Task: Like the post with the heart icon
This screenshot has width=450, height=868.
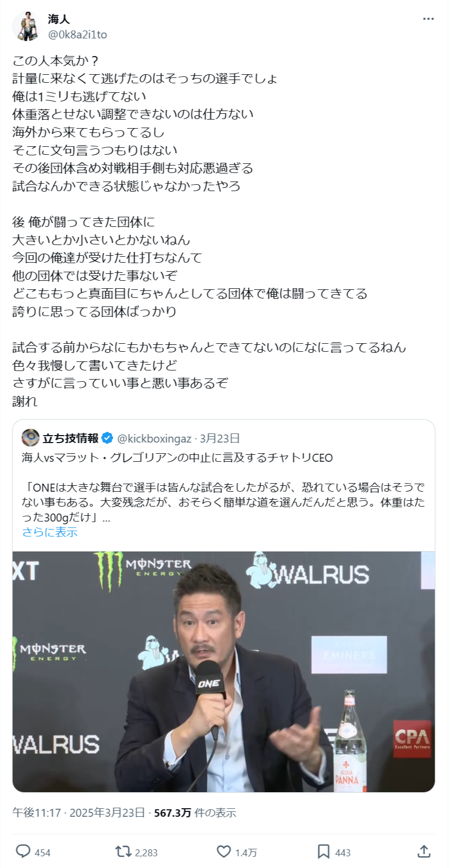Action: [x=224, y=851]
